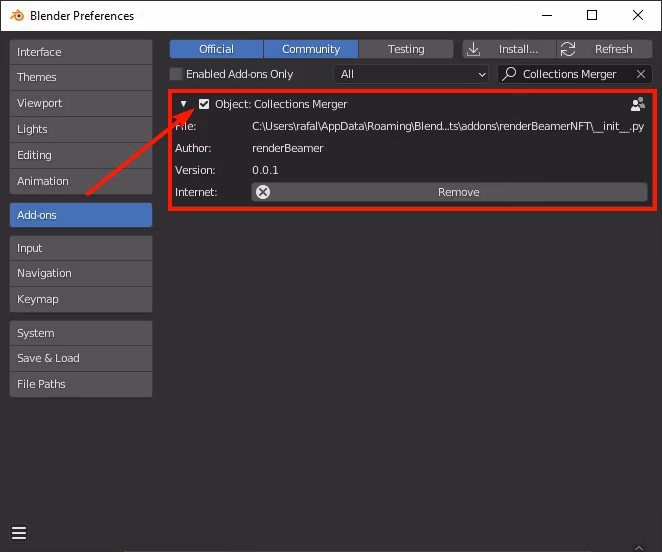Screen dimensions: 662x552
Task: Collapse the Collections Merger add-on details
Action: [184, 104]
